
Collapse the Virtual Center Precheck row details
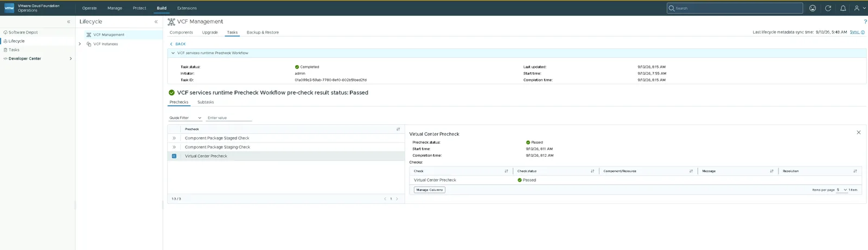pos(174,156)
